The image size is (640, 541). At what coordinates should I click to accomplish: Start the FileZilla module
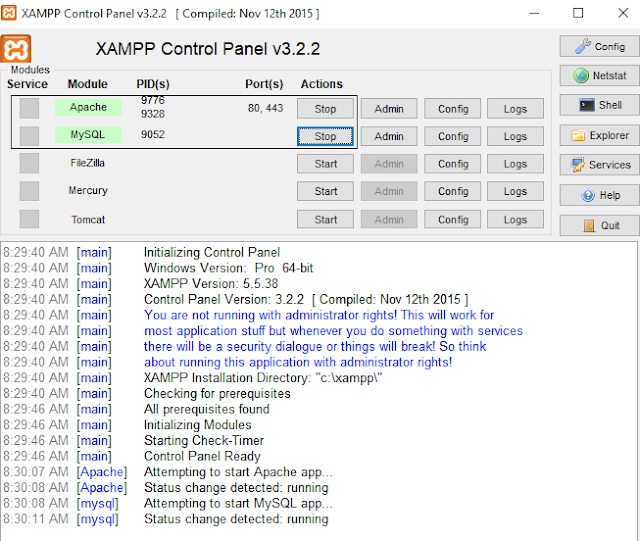[x=325, y=164]
